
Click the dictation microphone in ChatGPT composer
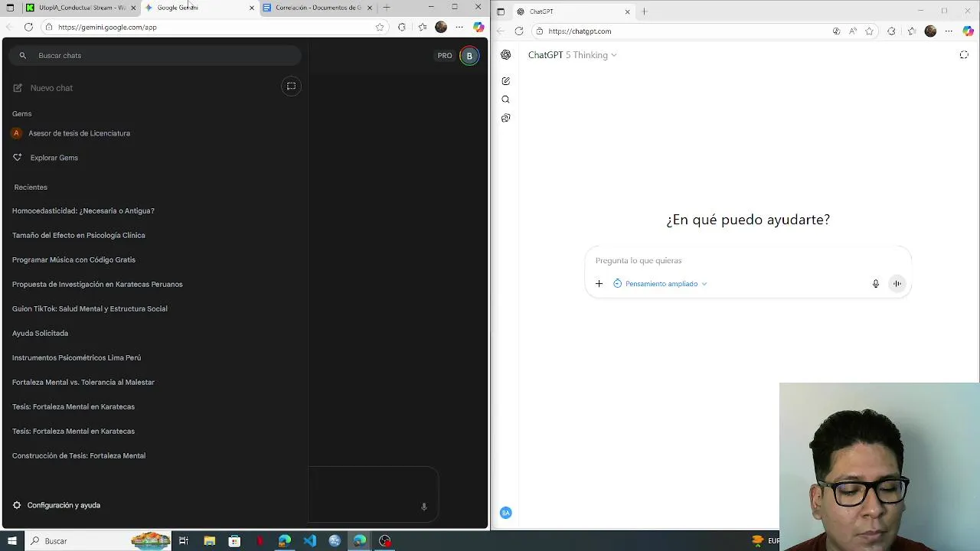[876, 284]
